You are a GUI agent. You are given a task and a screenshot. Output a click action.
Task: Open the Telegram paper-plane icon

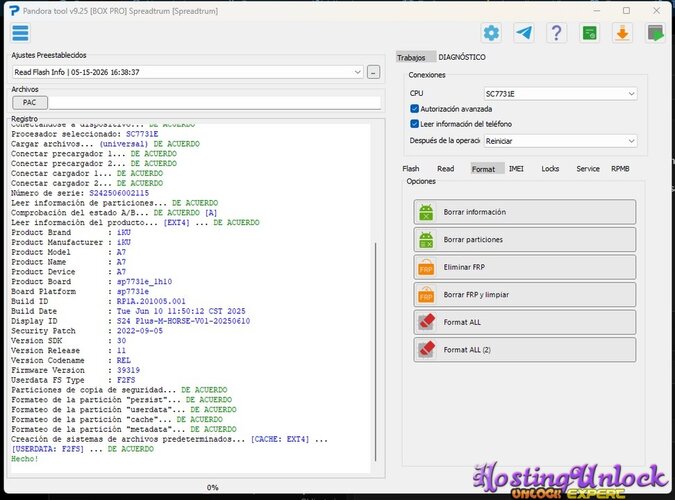pyautogui.click(x=524, y=33)
